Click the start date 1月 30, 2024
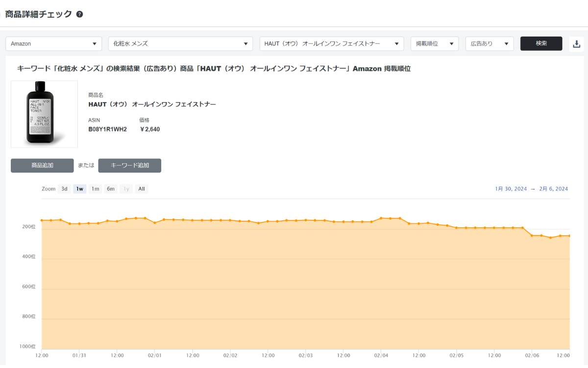 tap(512, 189)
